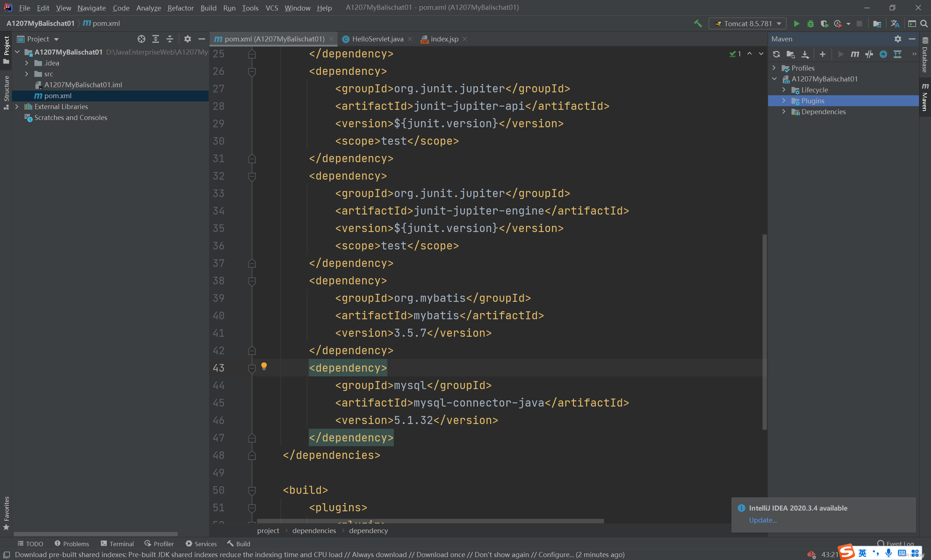Image resolution: width=931 pixels, height=560 pixels.
Task: Click the Translate icon in the toolbar
Action: (x=895, y=23)
